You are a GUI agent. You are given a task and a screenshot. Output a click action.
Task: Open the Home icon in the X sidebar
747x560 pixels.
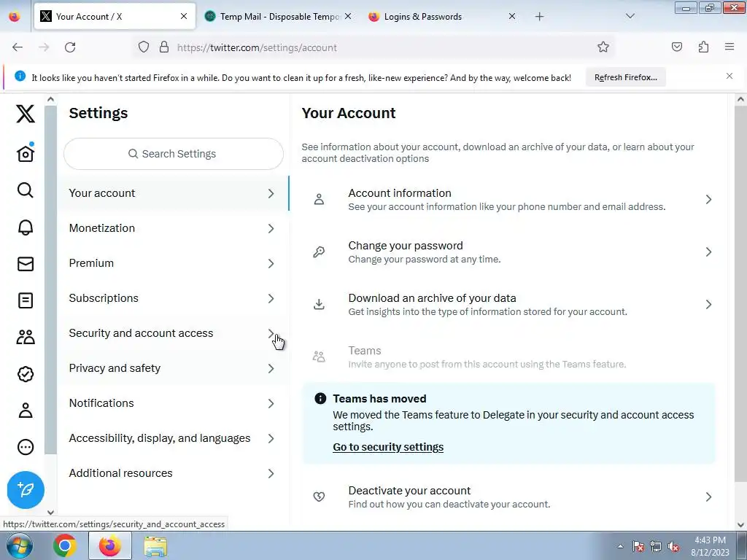(26, 153)
